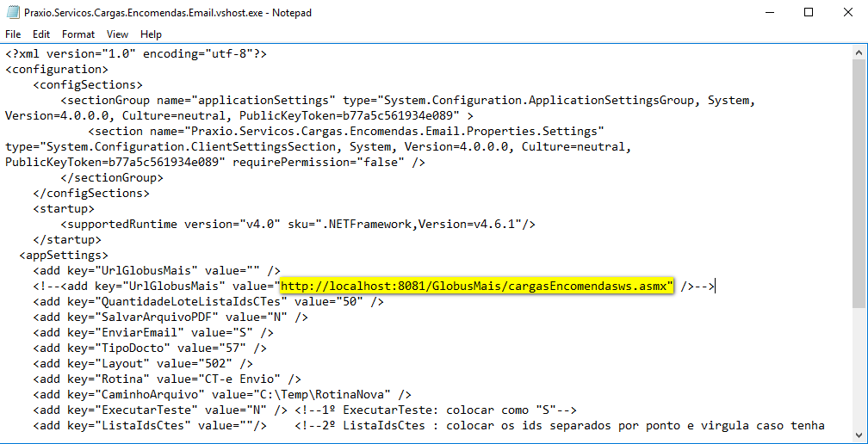868x444 pixels.
Task: Open the Edit menu
Action: (x=41, y=34)
